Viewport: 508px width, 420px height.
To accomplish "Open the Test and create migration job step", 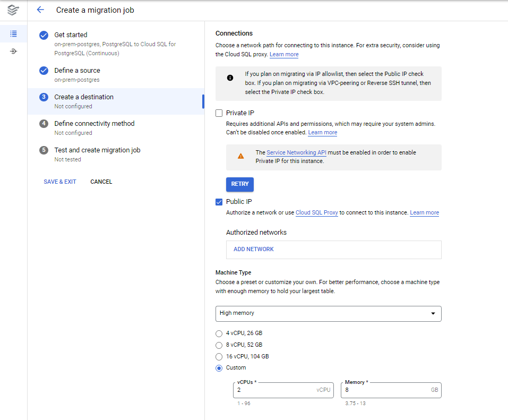I will pyautogui.click(x=97, y=150).
